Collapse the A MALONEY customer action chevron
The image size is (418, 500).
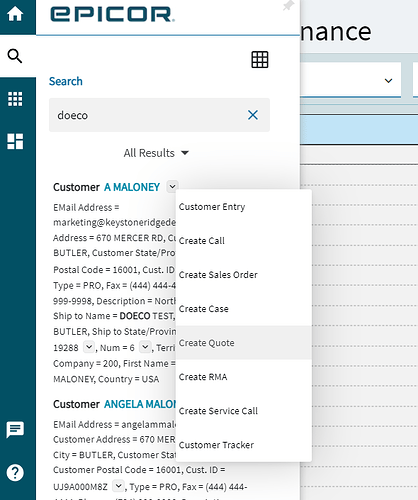pyautogui.click(x=172, y=187)
